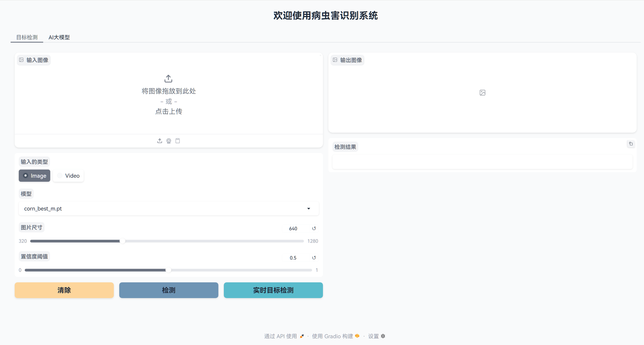Click 点击上传 to upload an image
Image resolution: width=644 pixels, height=345 pixels.
point(169,111)
